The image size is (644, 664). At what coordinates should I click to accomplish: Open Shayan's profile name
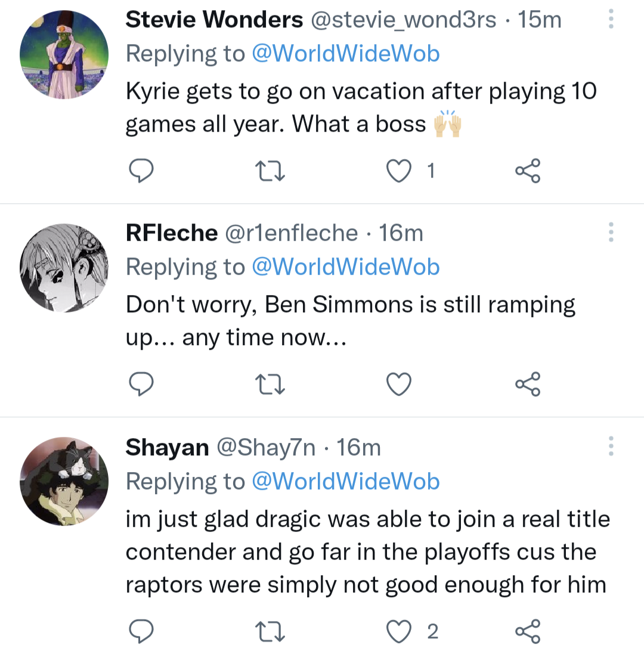pyautogui.click(x=167, y=447)
